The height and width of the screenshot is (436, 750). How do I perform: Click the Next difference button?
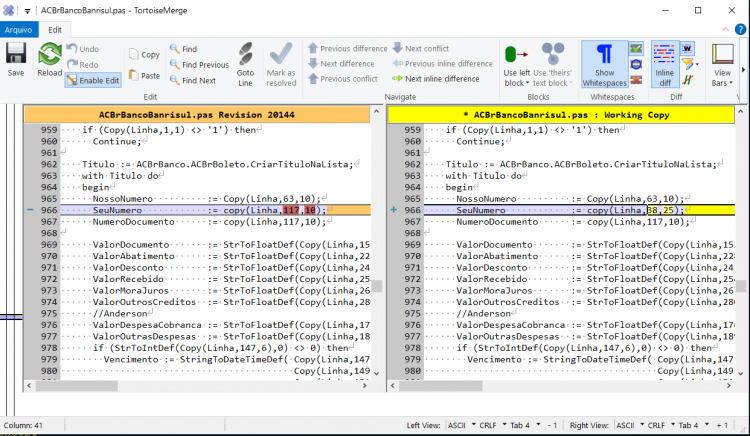(x=342, y=64)
